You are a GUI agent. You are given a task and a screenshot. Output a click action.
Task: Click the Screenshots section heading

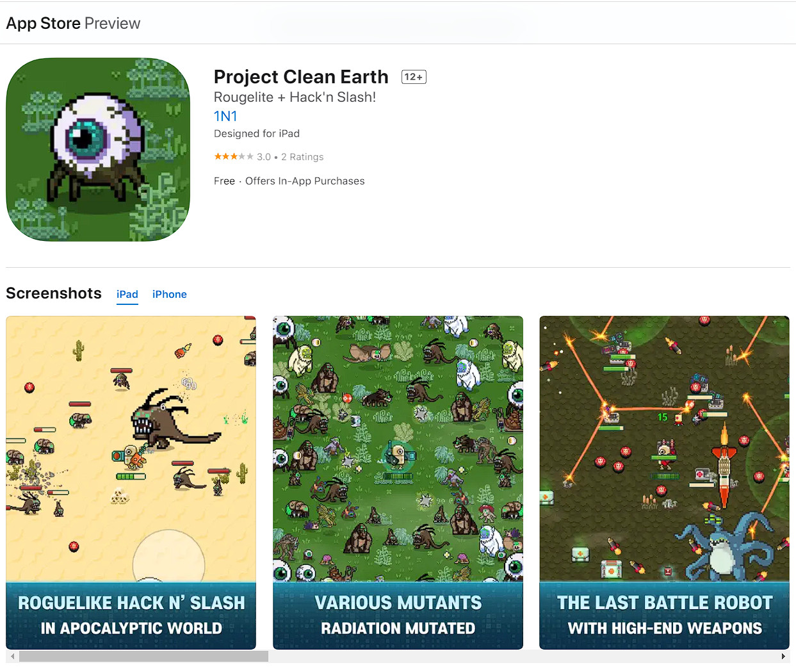54,293
